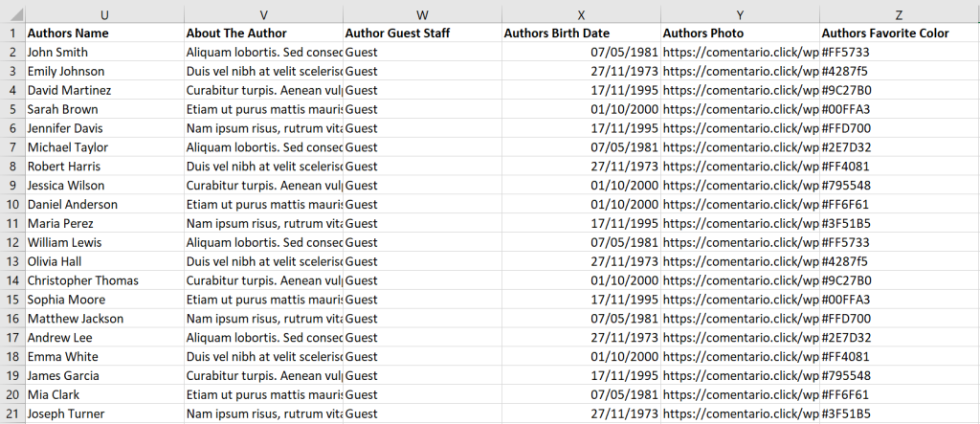Select the row 1 header number
This screenshot has width=980, height=424.
pos(11,33)
